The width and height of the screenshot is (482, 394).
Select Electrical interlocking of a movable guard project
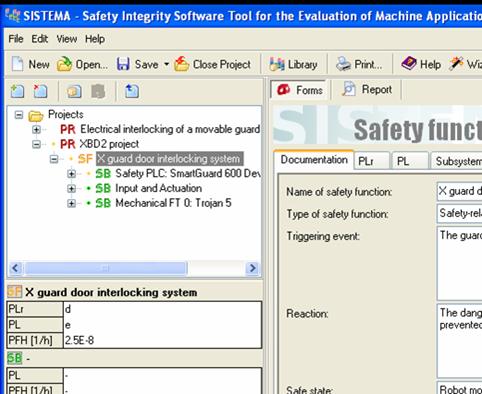click(x=170, y=129)
